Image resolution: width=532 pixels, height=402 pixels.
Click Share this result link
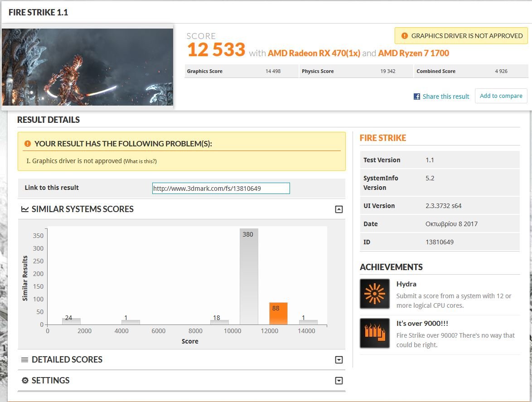coord(445,97)
